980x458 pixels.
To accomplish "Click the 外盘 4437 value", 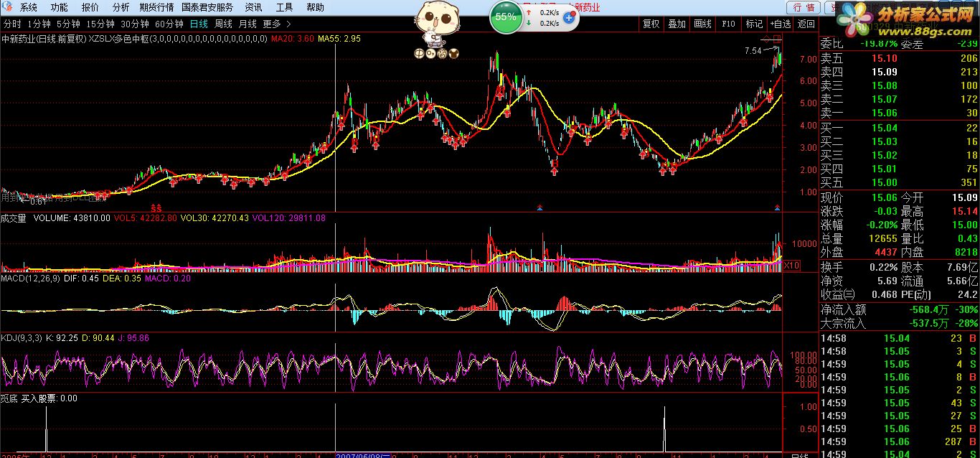I will tap(886, 252).
